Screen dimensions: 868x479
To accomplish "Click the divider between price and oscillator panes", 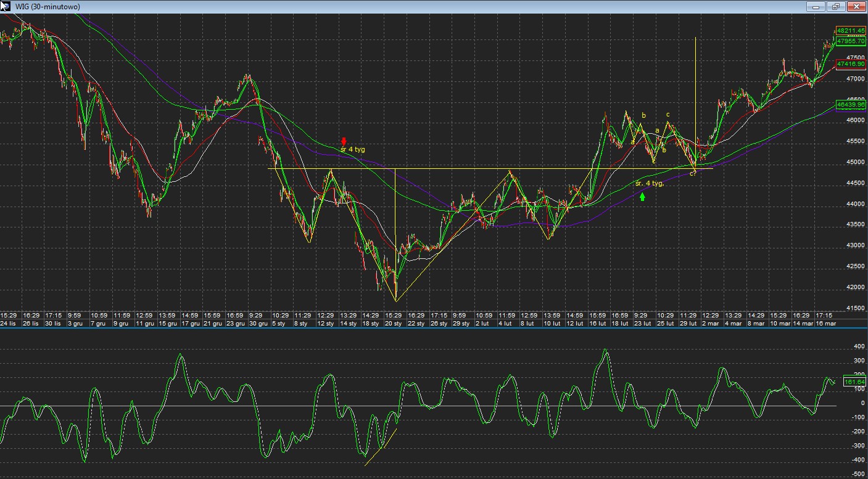I will [432, 329].
